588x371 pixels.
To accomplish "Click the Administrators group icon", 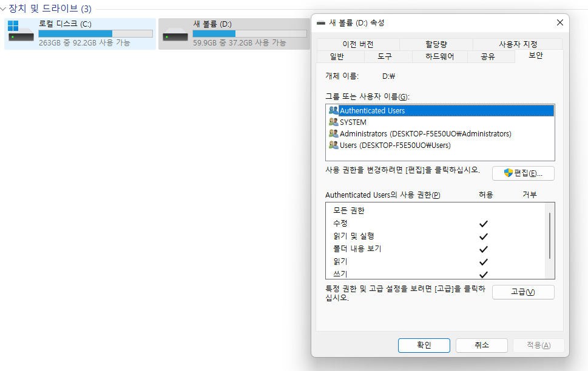I will 333,133.
